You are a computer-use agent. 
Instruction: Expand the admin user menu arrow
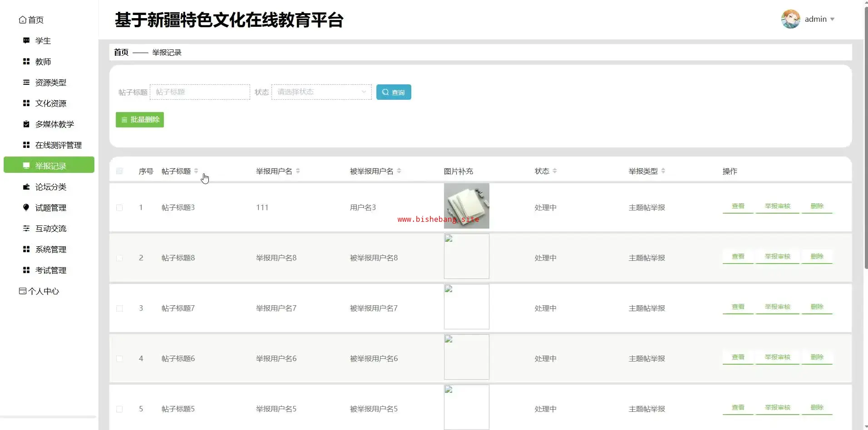coord(832,19)
